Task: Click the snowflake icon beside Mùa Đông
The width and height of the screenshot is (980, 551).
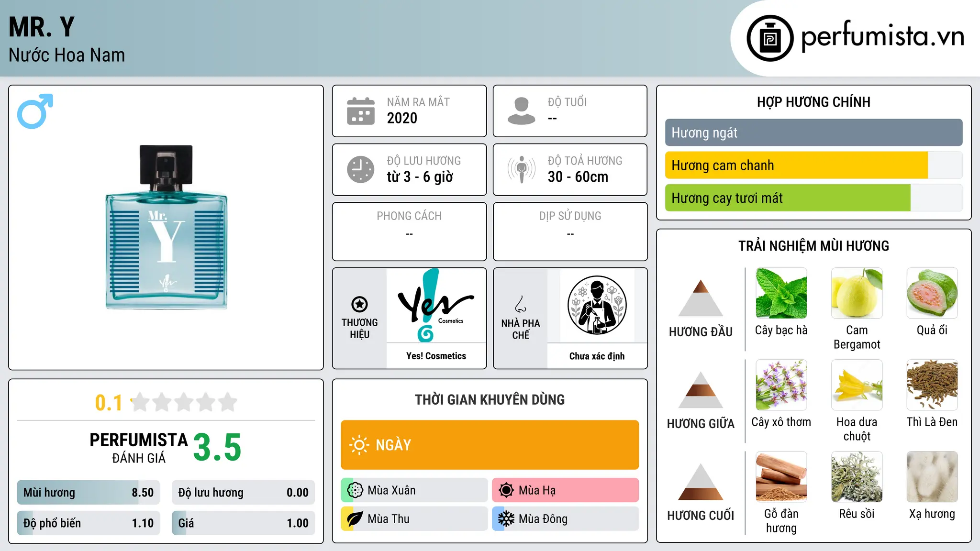Action: coord(506,519)
